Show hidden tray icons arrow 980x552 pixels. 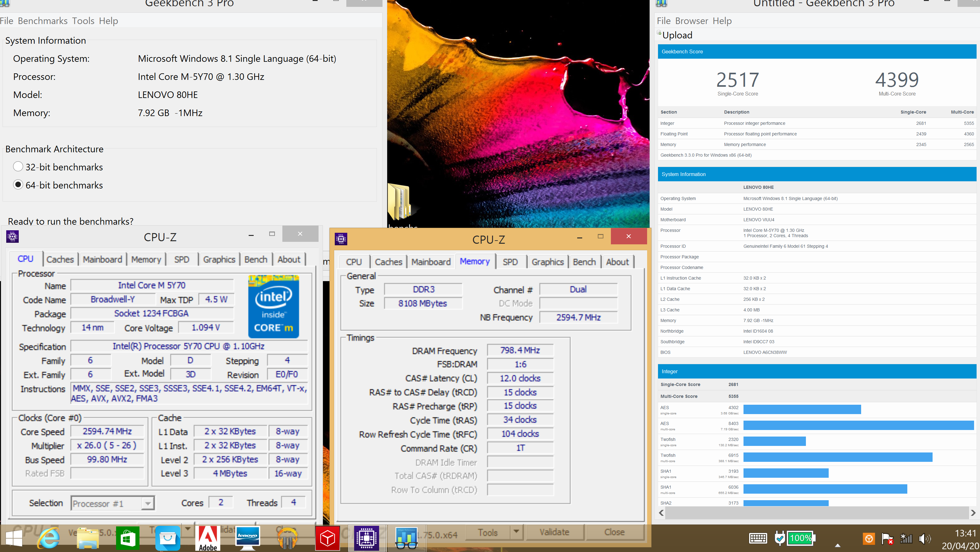(837, 545)
